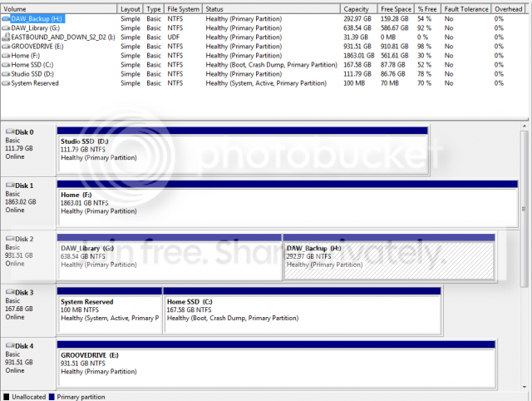
Task: Select the Studio SSD (D:) partition block
Action: pos(243,151)
